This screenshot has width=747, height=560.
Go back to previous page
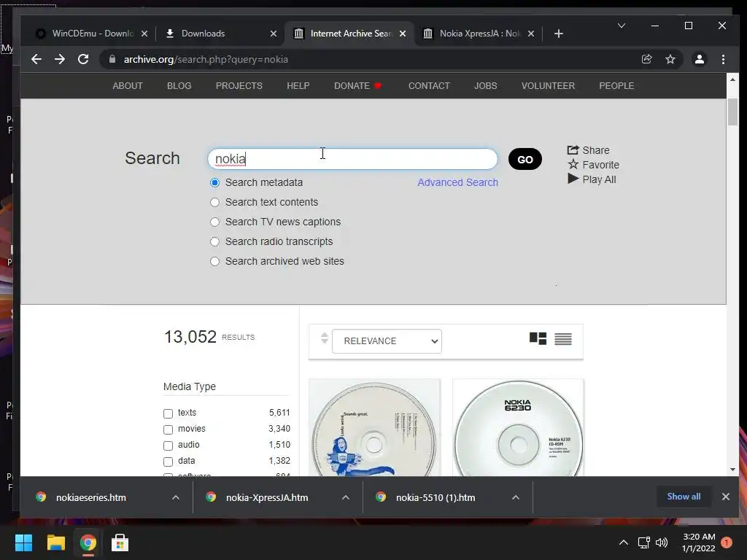tap(36, 59)
